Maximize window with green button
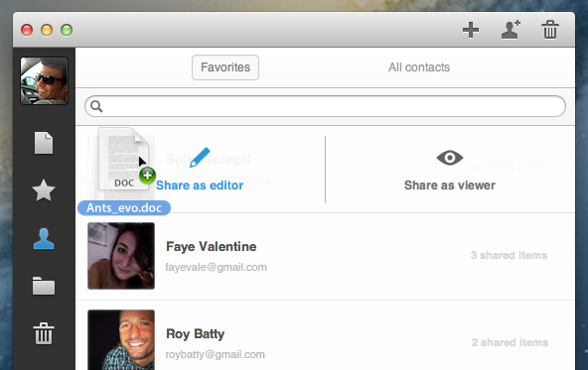588x370 pixels. pyautogui.click(x=67, y=30)
